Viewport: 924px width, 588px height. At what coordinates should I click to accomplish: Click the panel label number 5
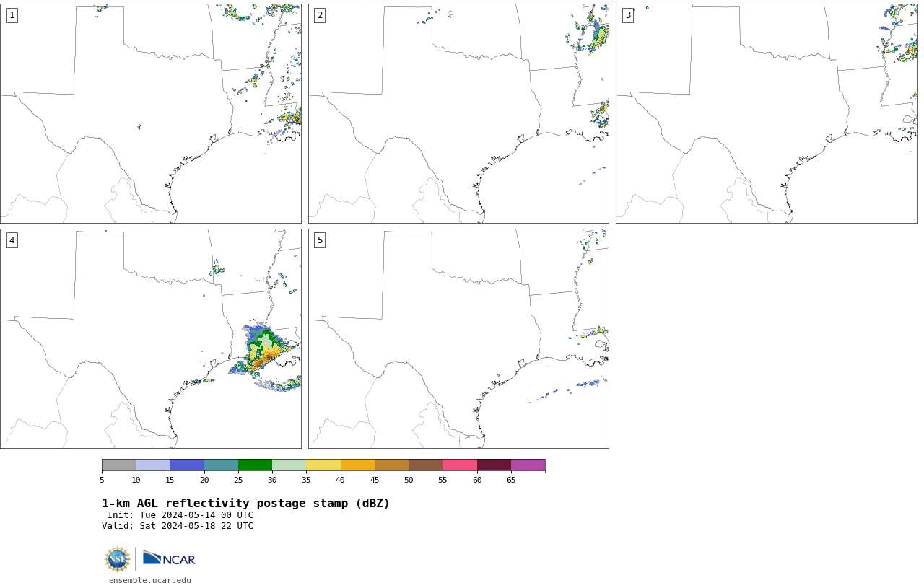pos(320,240)
